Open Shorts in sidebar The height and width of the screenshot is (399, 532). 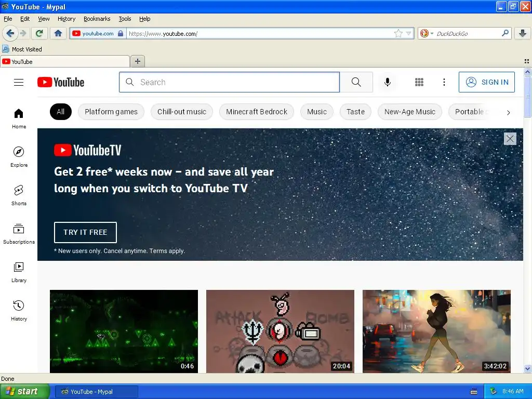(x=19, y=195)
